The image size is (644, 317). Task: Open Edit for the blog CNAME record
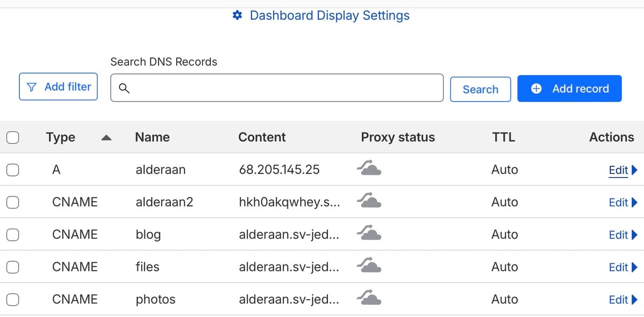(618, 234)
